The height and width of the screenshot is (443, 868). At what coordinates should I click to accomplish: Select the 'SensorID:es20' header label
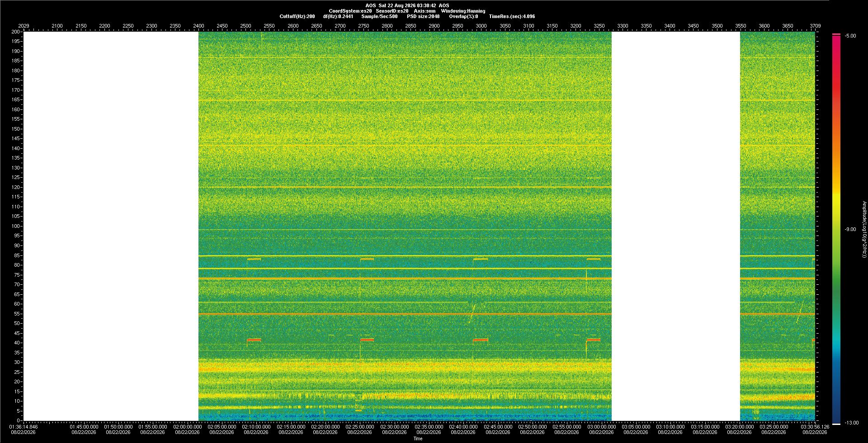(x=392, y=11)
